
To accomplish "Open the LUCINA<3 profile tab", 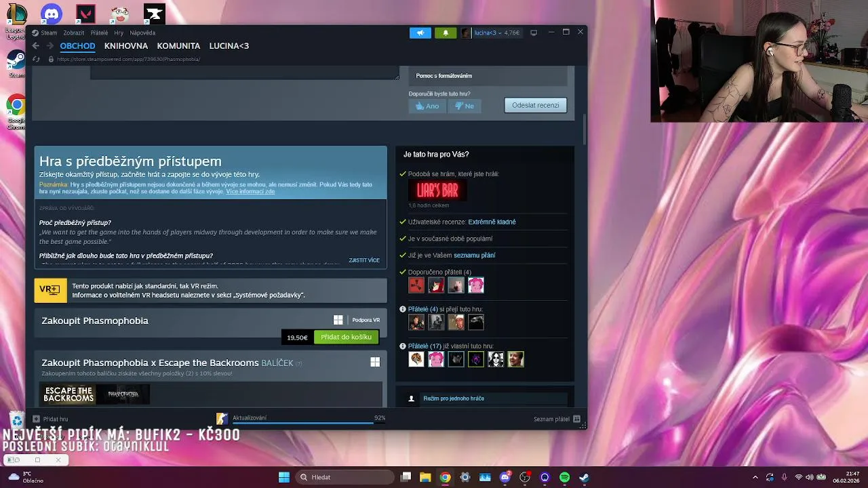I will coord(229,46).
